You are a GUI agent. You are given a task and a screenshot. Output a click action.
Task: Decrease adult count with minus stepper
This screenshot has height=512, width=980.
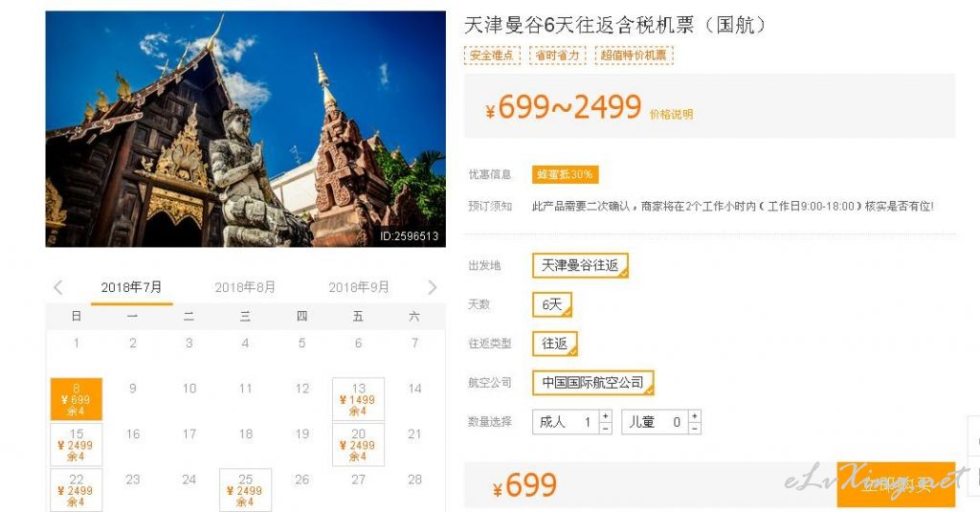[605, 428]
